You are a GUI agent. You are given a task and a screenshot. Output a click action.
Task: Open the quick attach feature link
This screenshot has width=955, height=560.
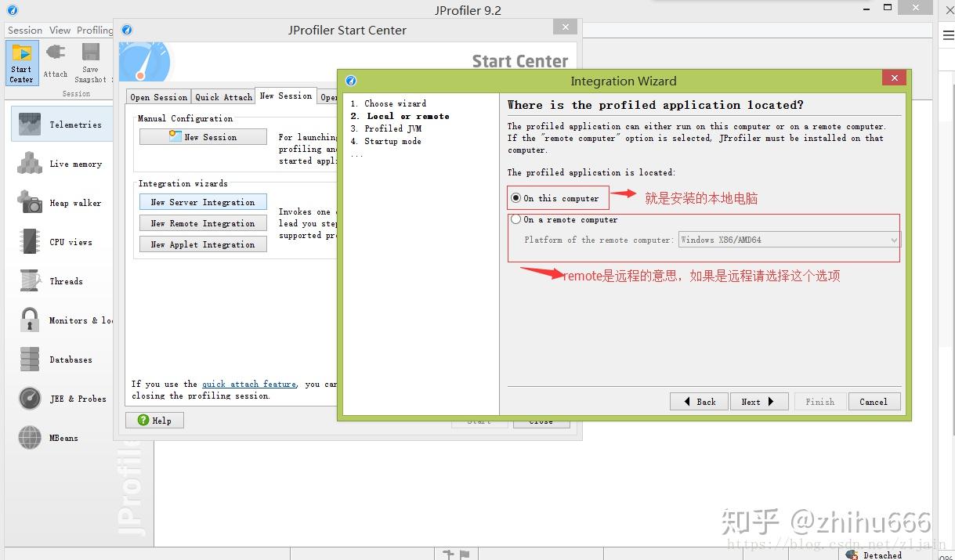pyautogui.click(x=249, y=384)
